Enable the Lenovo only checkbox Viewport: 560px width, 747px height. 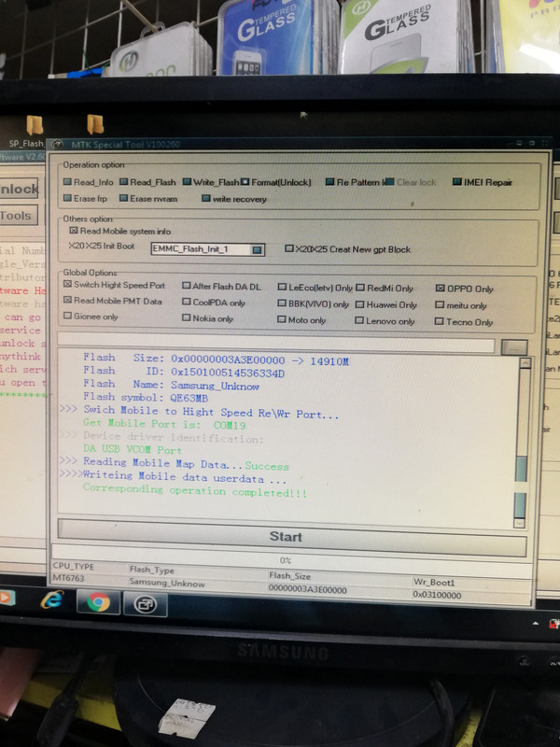click(x=359, y=320)
